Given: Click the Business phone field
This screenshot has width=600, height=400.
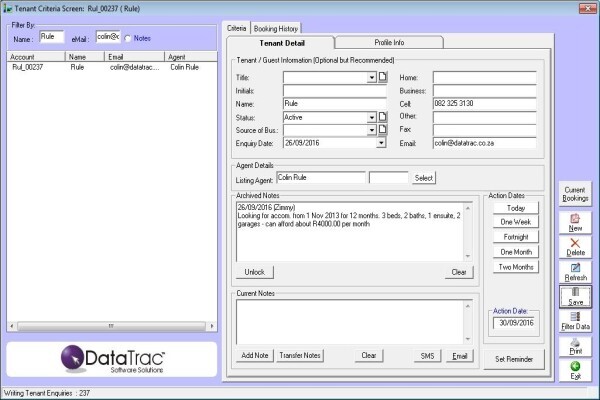Looking at the screenshot, I should tap(484, 91).
